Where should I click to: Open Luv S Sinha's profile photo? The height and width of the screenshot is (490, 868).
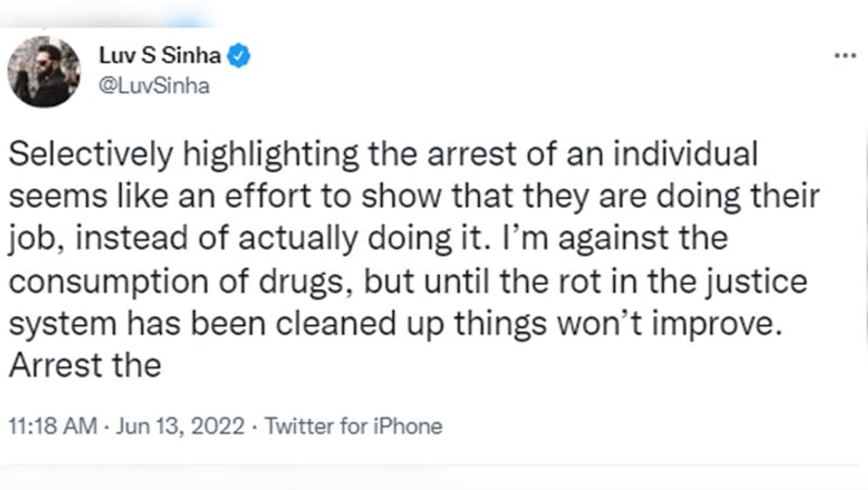click(44, 72)
